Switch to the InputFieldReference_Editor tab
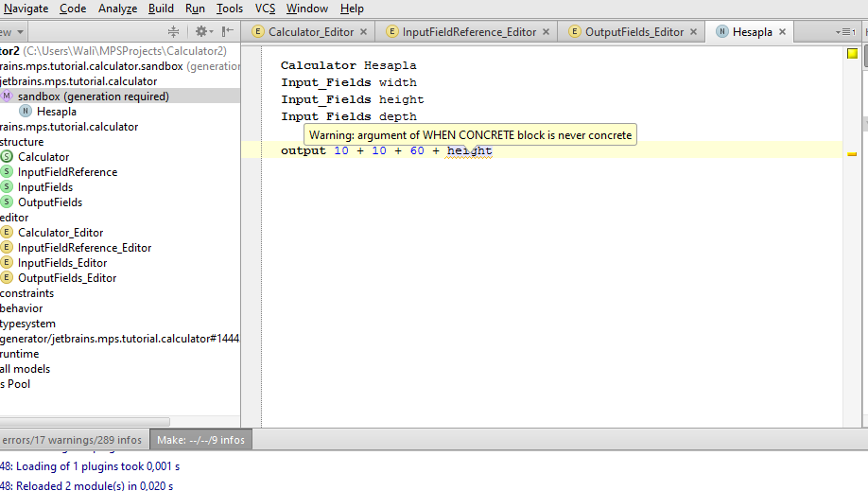This screenshot has height=491, width=868. click(x=468, y=32)
